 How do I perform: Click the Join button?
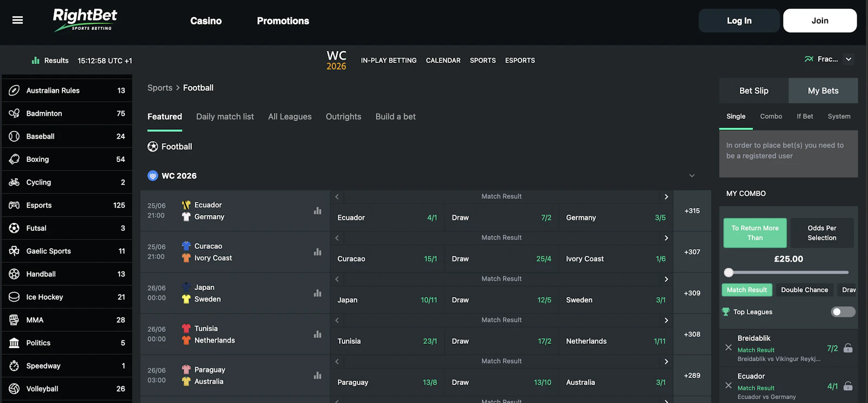point(820,21)
